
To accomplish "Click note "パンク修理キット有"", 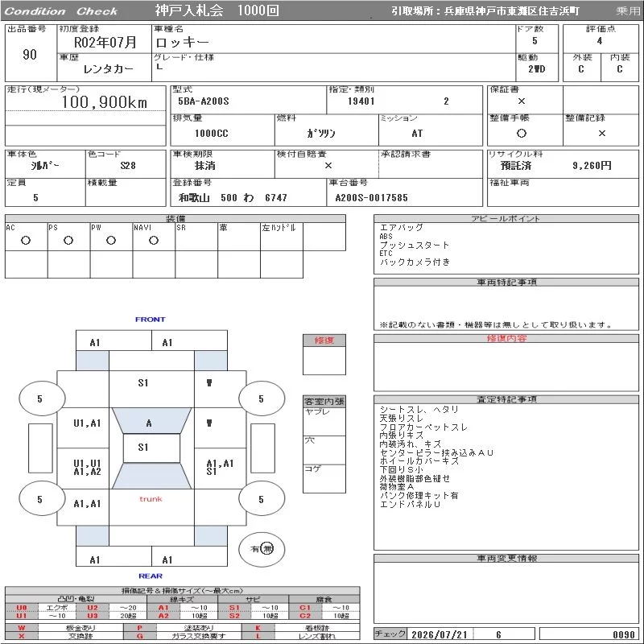I will (x=419, y=495).
